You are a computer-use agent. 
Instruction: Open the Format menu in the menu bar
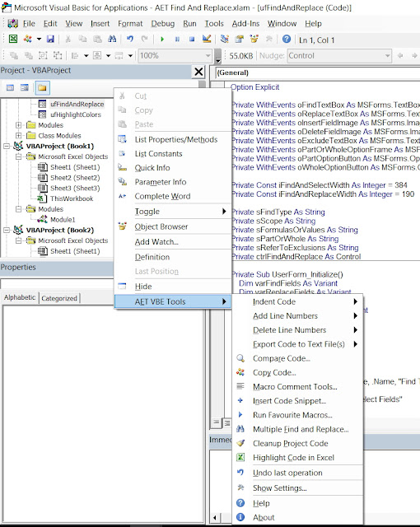point(130,24)
